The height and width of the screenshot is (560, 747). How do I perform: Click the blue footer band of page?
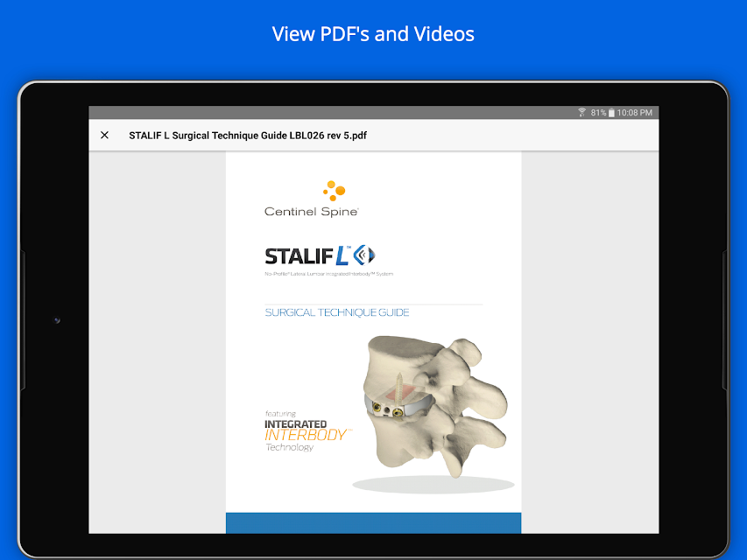click(373, 523)
